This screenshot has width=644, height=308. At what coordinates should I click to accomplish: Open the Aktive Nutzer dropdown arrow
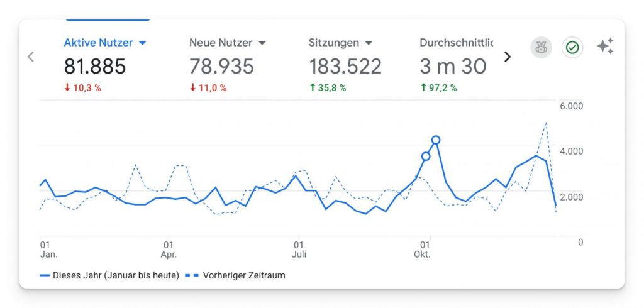pos(142,43)
